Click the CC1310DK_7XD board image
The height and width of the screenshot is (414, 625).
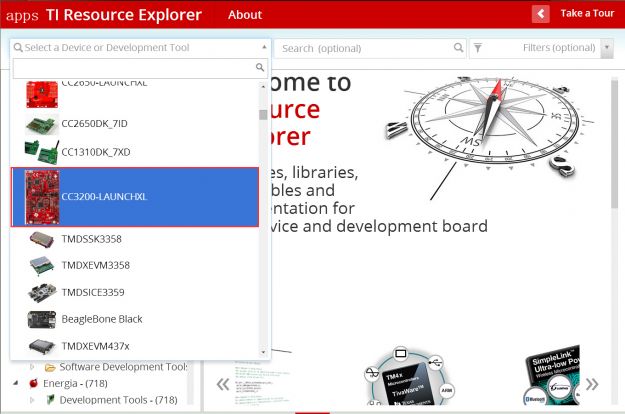(41, 152)
